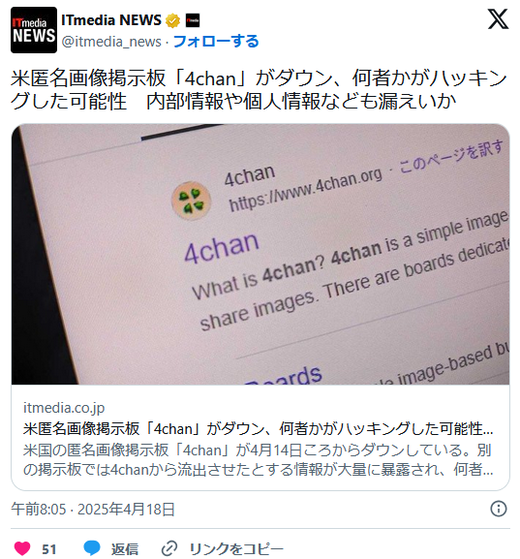520x559 pixels.
Task: Click the 51 likes count
Action: (x=49, y=549)
